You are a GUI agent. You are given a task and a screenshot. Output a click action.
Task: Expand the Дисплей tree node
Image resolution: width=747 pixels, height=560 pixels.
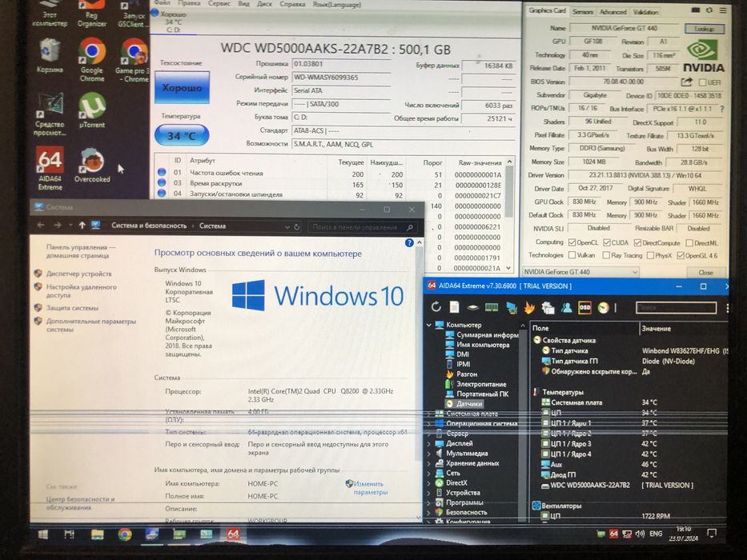coord(429,443)
